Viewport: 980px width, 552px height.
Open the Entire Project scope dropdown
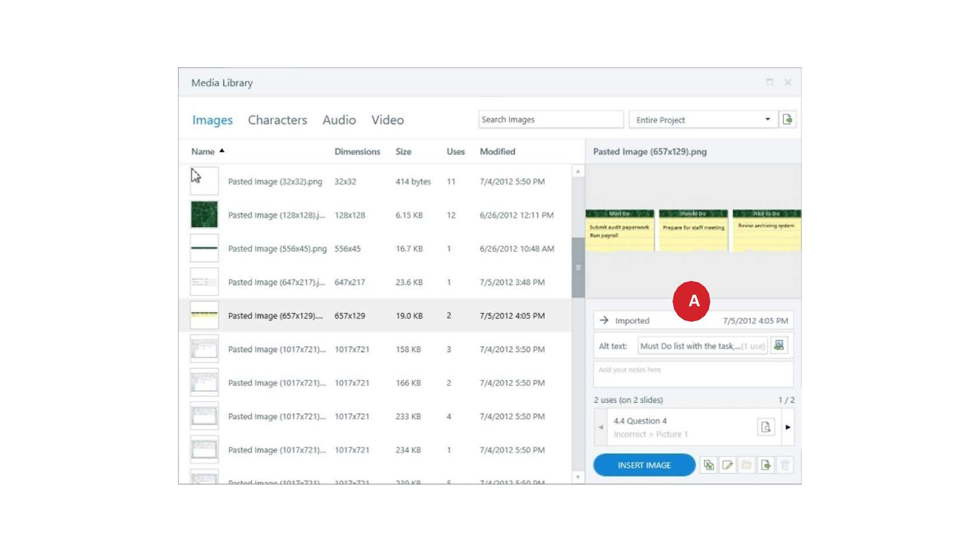(x=703, y=120)
